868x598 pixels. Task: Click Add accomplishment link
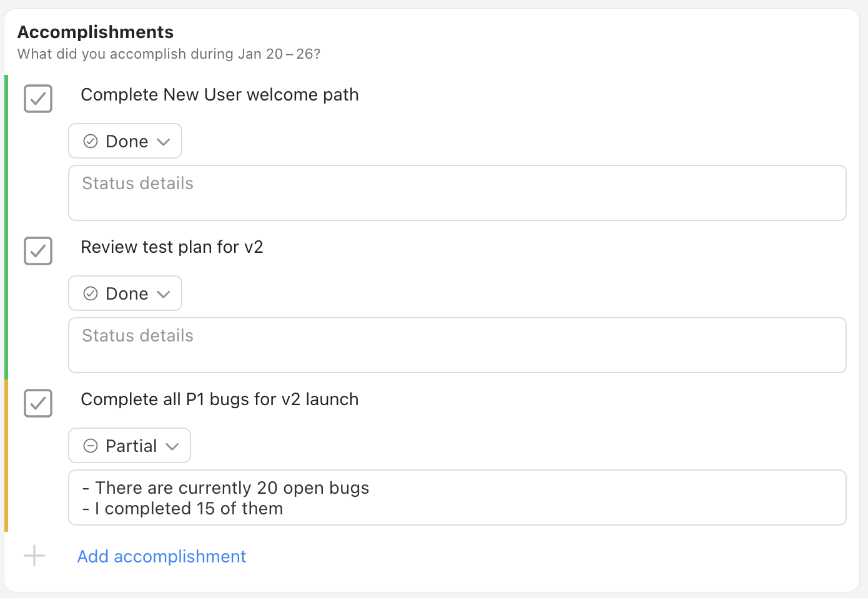pyautogui.click(x=162, y=556)
